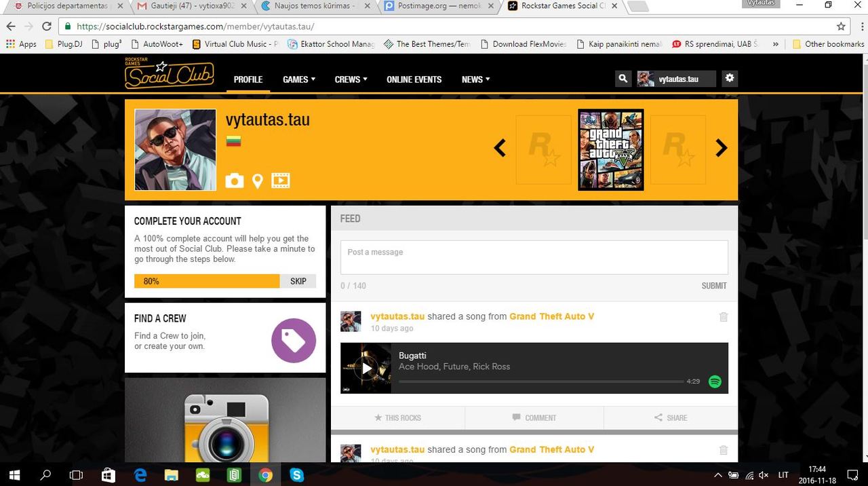Click COMMENT on the Bugatti post
This screenshot has height=486, width=868.
coord(534,417)
